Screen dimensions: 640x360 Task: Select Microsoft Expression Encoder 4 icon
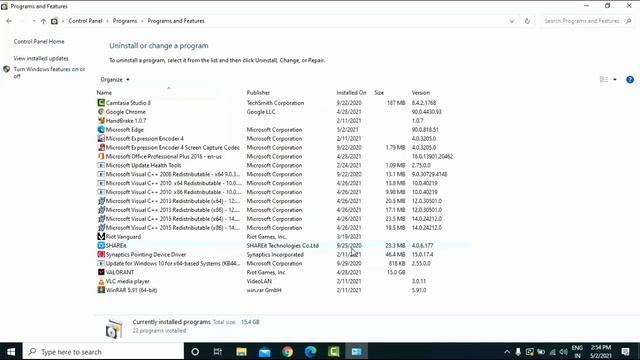[101, 138]
